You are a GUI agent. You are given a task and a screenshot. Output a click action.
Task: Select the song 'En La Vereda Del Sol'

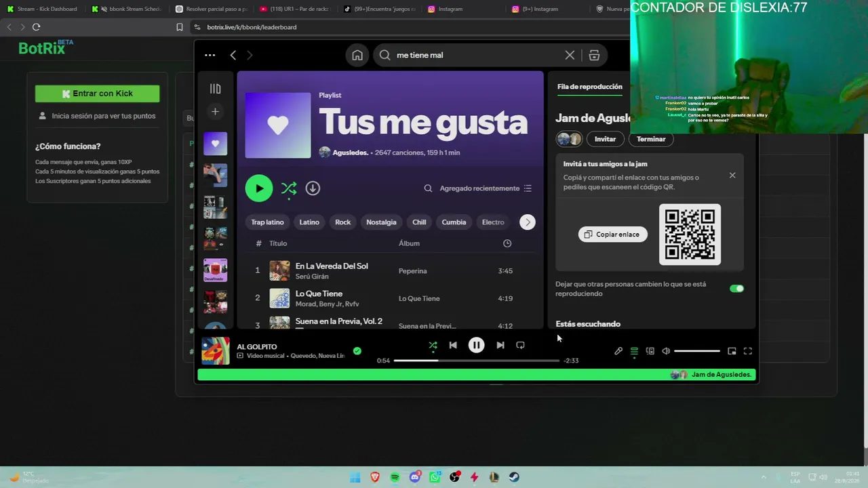pyautogui.click(x=332, y=266)
